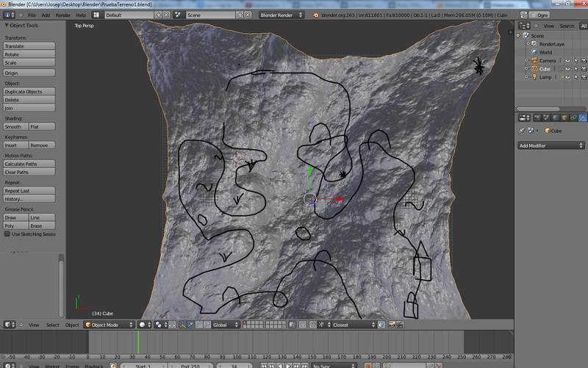Enable Use Sketching Sessions checkbox
Image resolution: width=588 pixels, height=368 pixels.
pyautogui.click(x=8, y=234)
